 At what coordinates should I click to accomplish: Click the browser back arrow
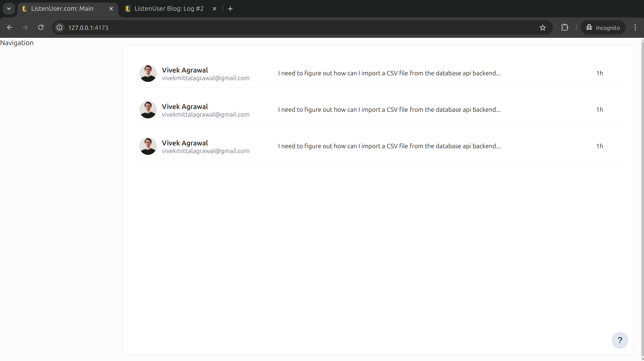pos(9,27)
